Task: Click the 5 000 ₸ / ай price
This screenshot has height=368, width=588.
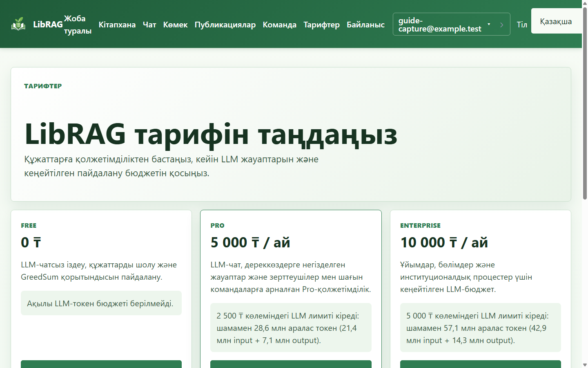Action: tap(250, 242)
